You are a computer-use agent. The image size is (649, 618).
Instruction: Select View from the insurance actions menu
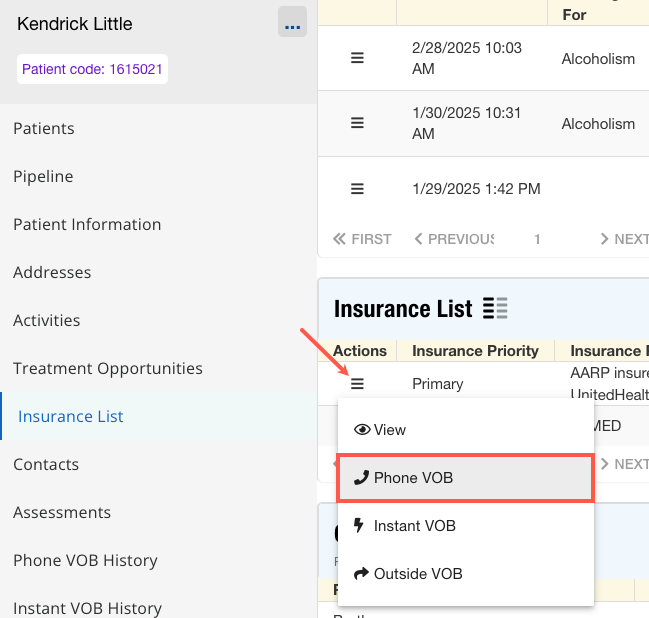(389, 430)
